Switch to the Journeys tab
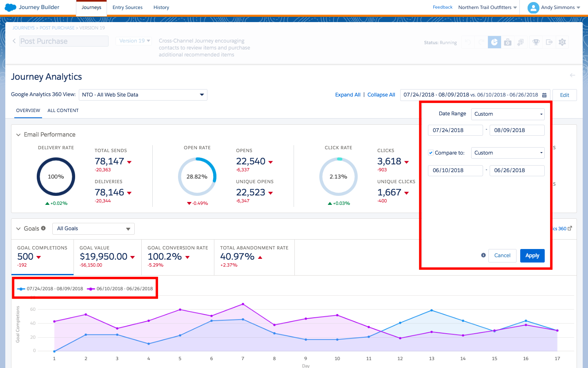The height and width of the screenshot is (368, 588). 91,7
